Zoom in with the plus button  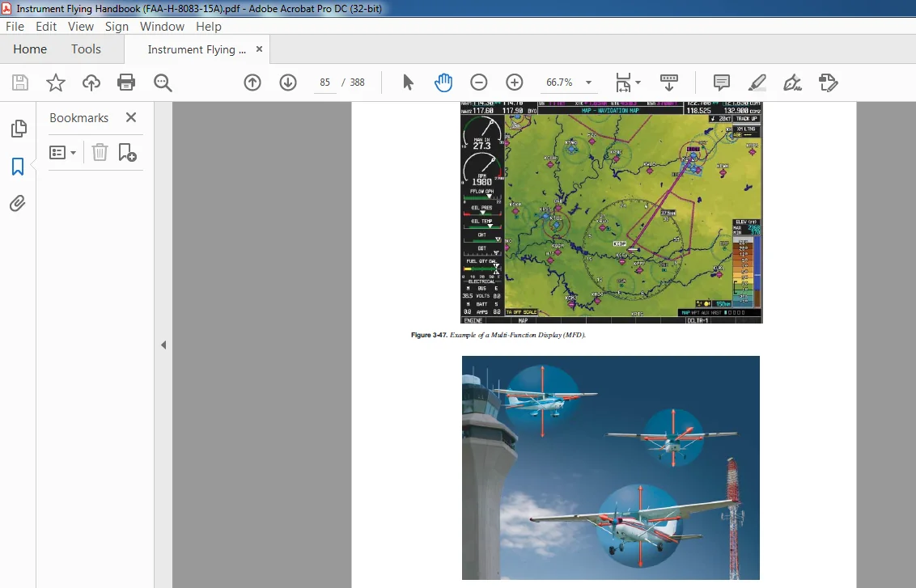(514, 82)
